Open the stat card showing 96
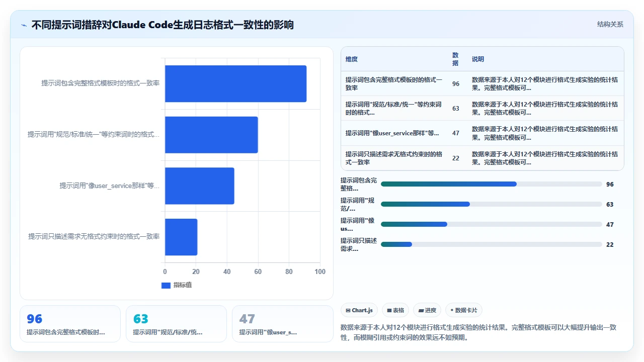The image size is (644, 362). (x=70, y=324)
